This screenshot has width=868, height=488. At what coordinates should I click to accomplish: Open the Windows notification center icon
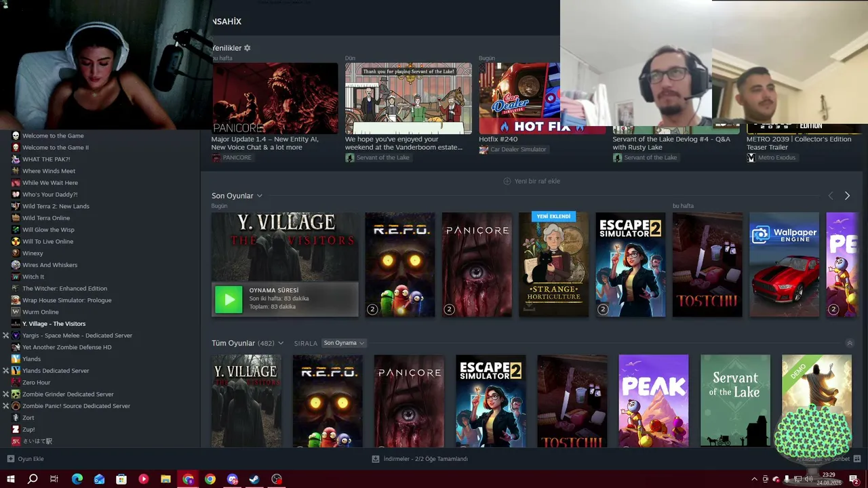(854, 479)
